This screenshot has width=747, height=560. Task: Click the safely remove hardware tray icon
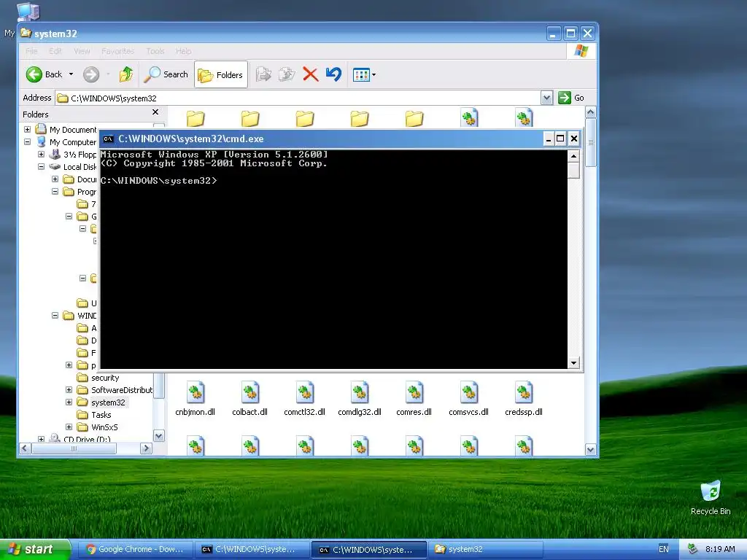(692, 549)
